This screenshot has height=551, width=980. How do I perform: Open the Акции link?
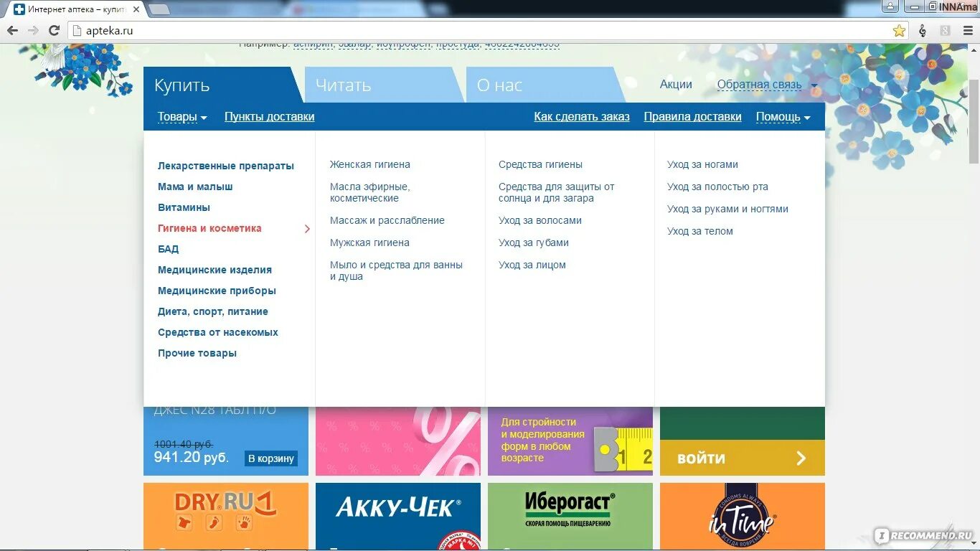pyautogui.click(x=676, y=85)
